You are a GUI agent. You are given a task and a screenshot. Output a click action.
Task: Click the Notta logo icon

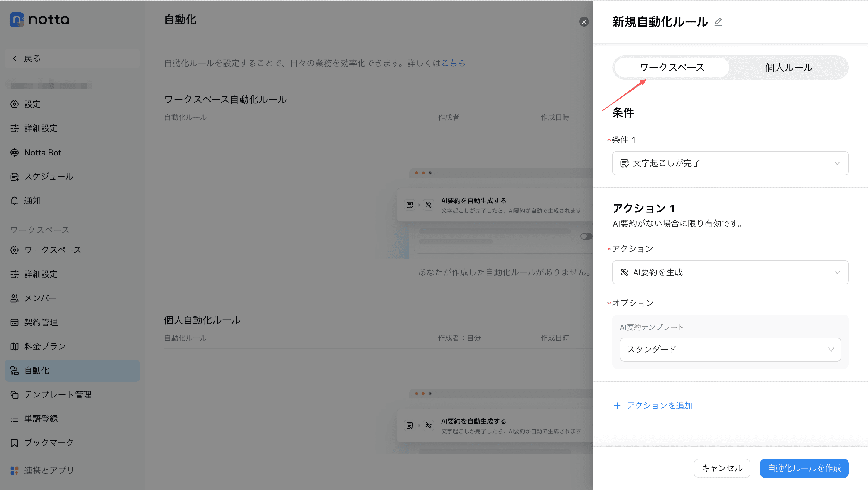[17, 20]
